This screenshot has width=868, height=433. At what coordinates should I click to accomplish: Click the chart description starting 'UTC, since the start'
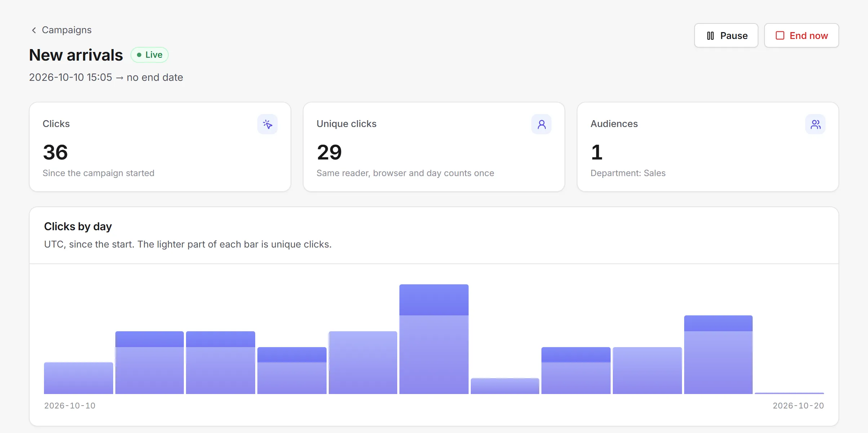click(x=188, y=244)
